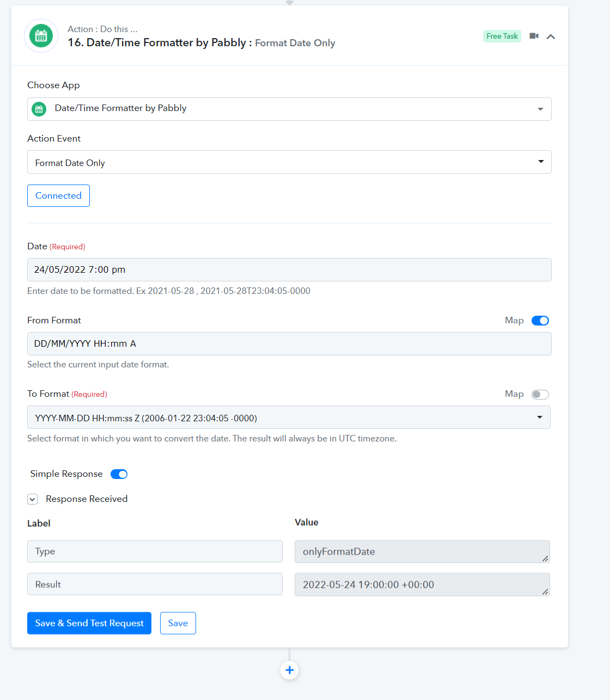Click the green Date/Time Formatter app icon in header
The height and width of the screenshot is (700, 610).
41,36
